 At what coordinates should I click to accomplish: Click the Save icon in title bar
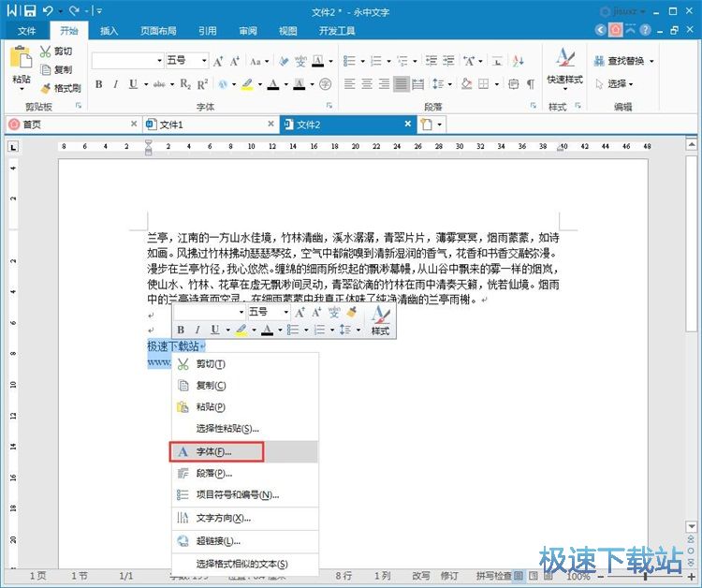pos(30,10)
